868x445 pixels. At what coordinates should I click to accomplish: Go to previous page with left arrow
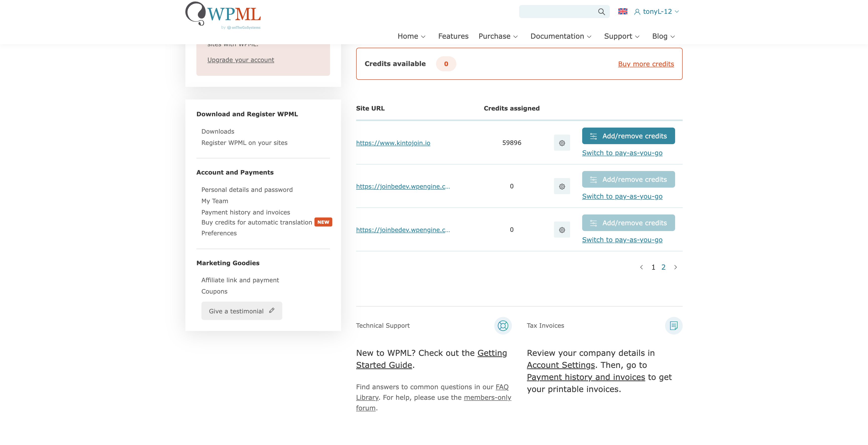641,267
